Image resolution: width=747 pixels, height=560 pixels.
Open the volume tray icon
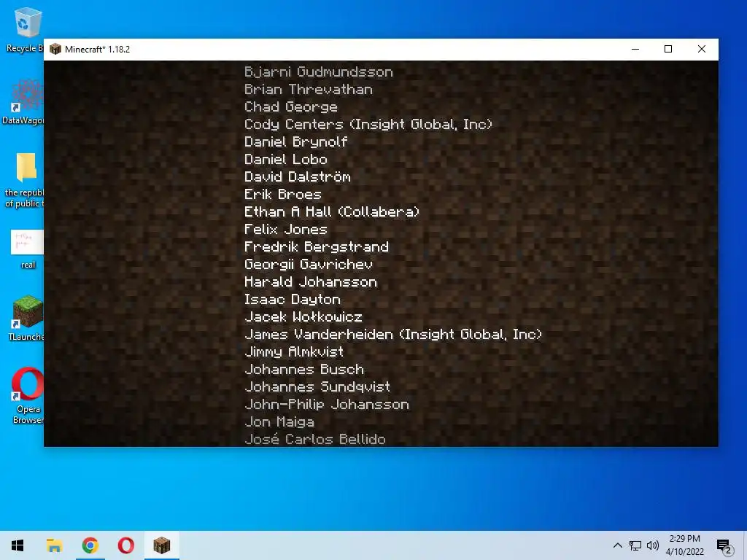click(653, 545)
